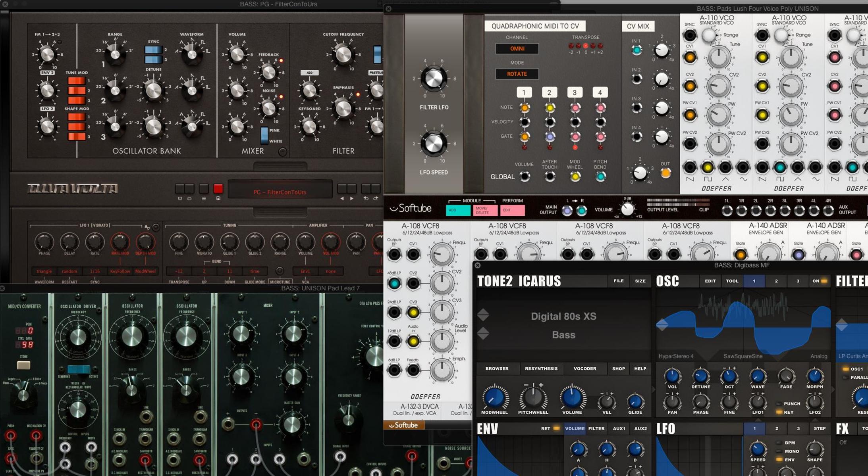This screenshot has width=868, height=476.
Task: Toggle Shape Mod switch 3 in Diva
Action: [77, 137]
